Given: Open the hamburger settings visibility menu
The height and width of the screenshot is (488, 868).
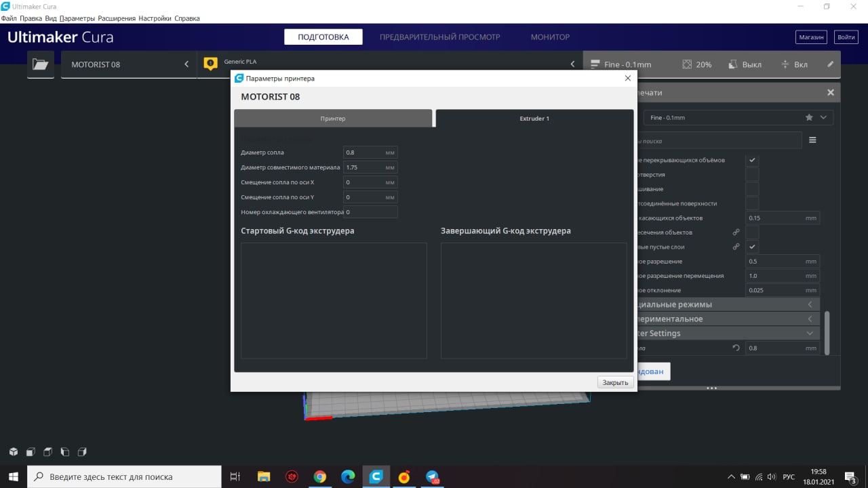Looking at the screenshot, I should point(812,140).
